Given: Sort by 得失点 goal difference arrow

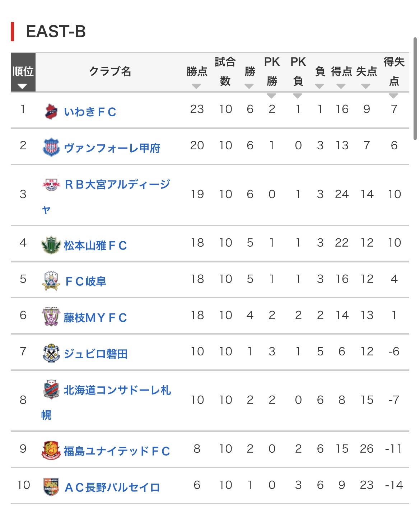Looking at the screenshot, I should click(x=393, y=96).
